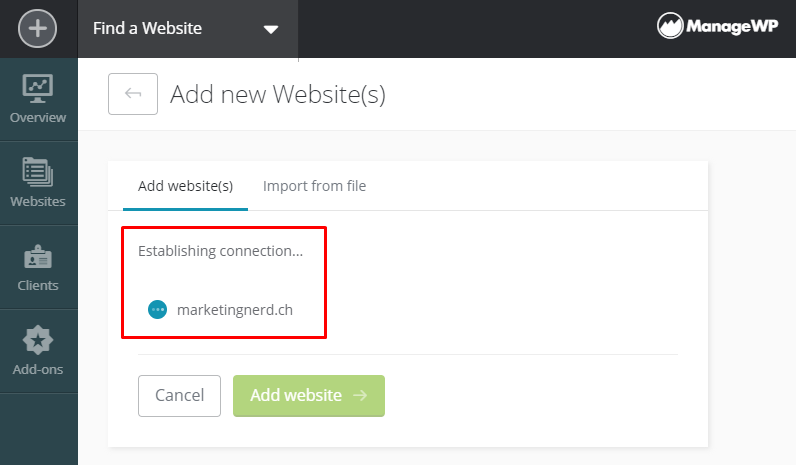This screenshot has width=796, height=465.
Task: Expand the Find a Website dropdown arrow
Action: (271, 29)
